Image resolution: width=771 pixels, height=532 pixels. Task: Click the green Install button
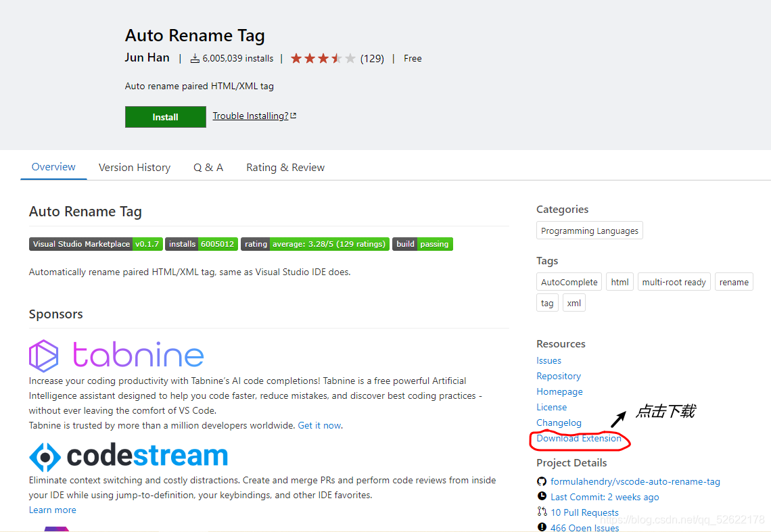click(165, 117)
